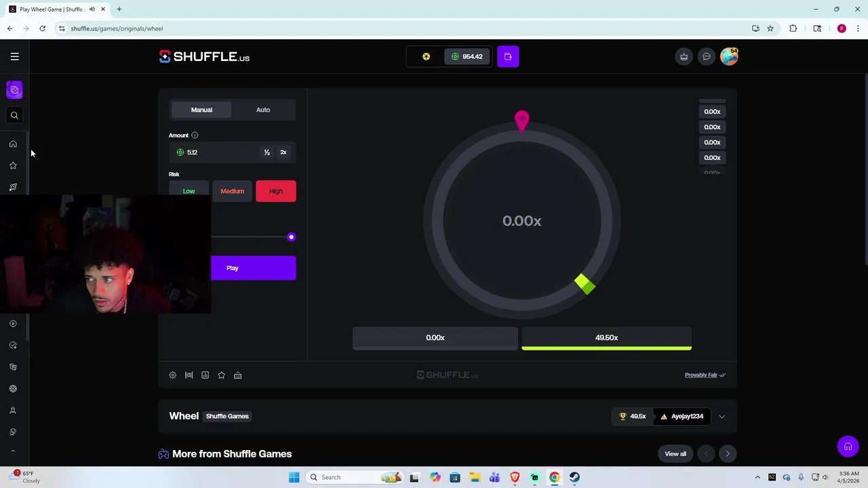
Task: Open chat via the speech bubble icon
Action: tap(706, 56)
